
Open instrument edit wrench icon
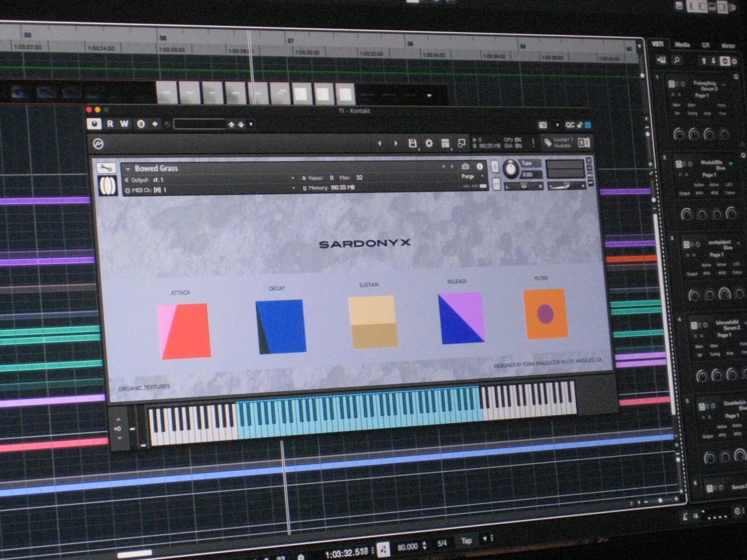coord(107,168)
